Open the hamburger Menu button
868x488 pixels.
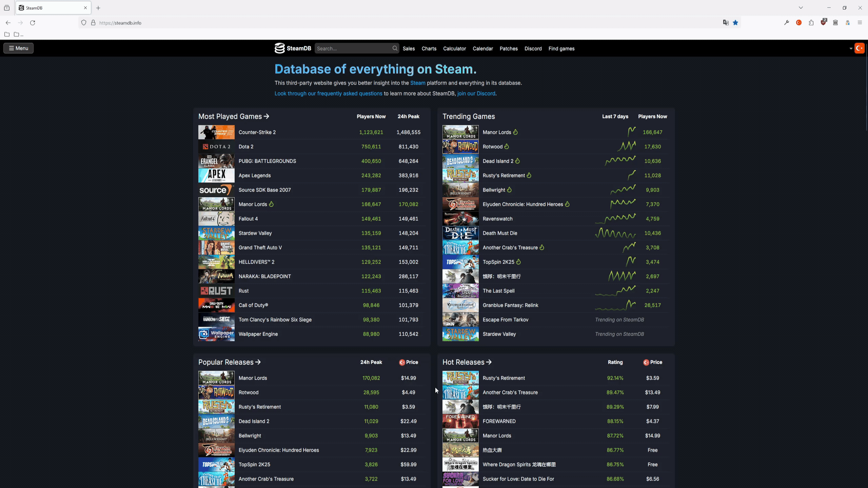coord(19,48)
